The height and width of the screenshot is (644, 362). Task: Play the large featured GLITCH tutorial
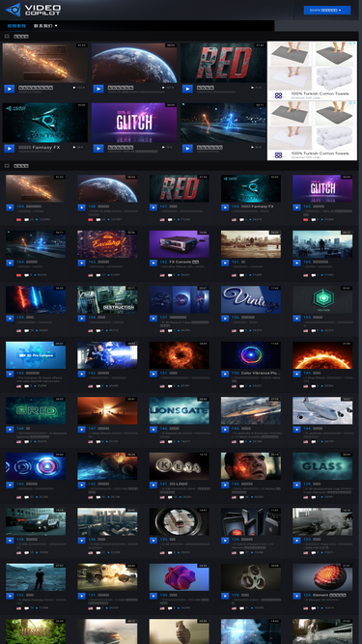click(98, 149)
